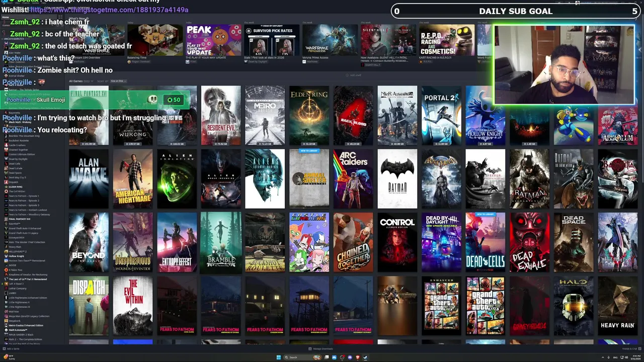Click the Heavy Rain icon in sidebar list
644x362 pixels.
6,247
